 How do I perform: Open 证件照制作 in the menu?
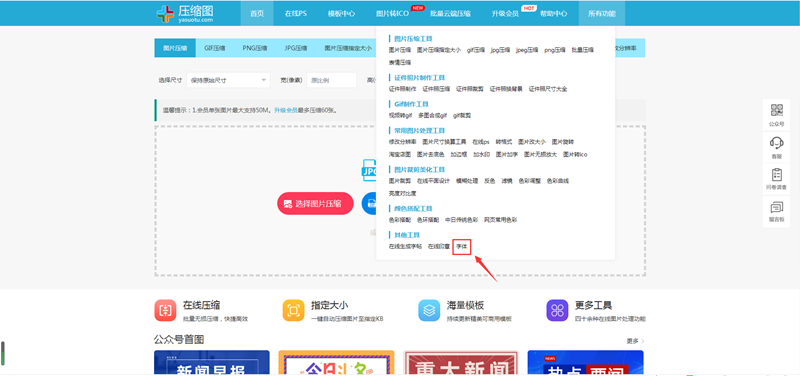[402, 89]
